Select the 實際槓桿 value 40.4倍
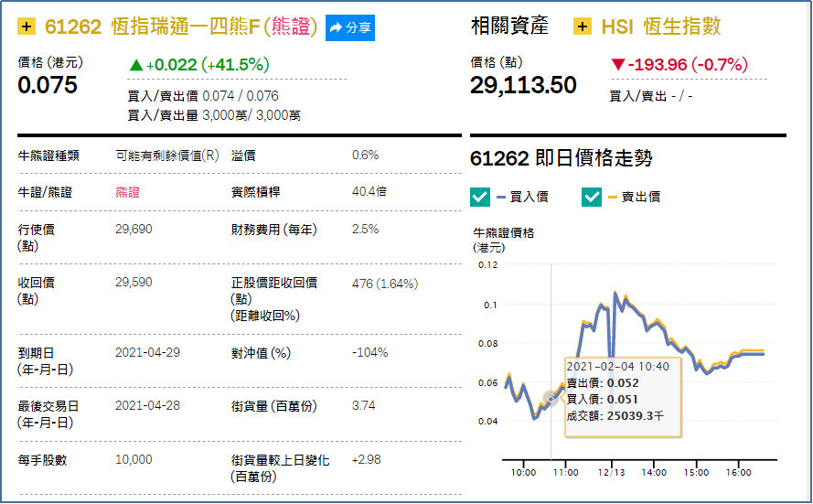Image resolution: width=813 pixels, height=504 pixels. coord(369,191)
